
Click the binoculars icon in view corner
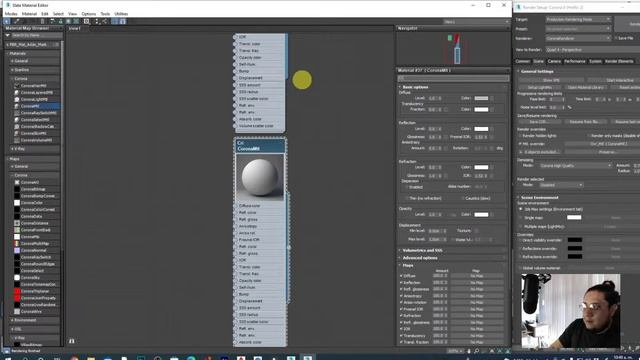(x=71, y=341)
